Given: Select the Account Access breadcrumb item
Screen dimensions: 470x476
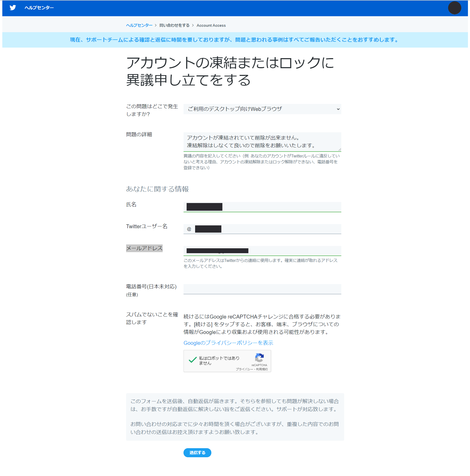Looking at the screenshot, I should coord(211,25).
